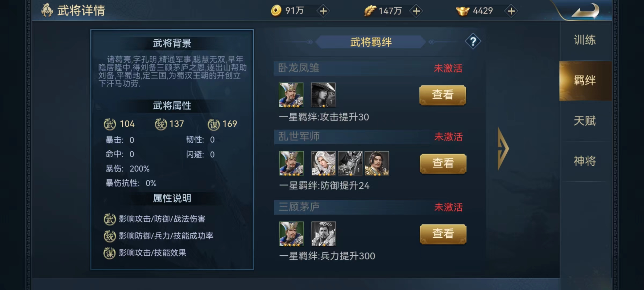Switch to the 天赋 tab
The height and width of the screenshot is (290, 644).
point(585,121)
